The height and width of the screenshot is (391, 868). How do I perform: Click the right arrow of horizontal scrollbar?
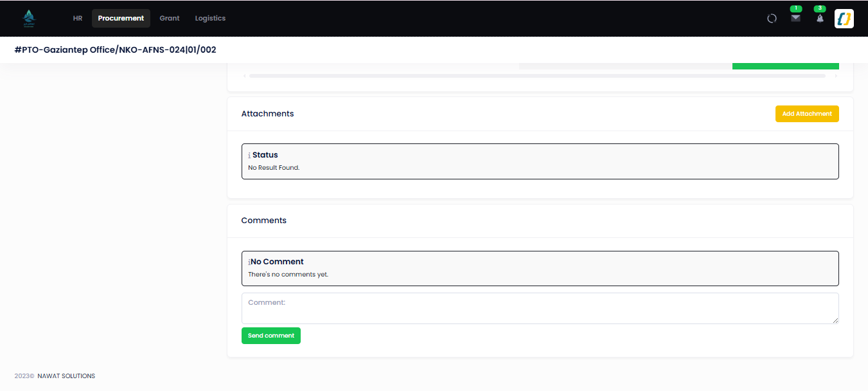point(836,76)
